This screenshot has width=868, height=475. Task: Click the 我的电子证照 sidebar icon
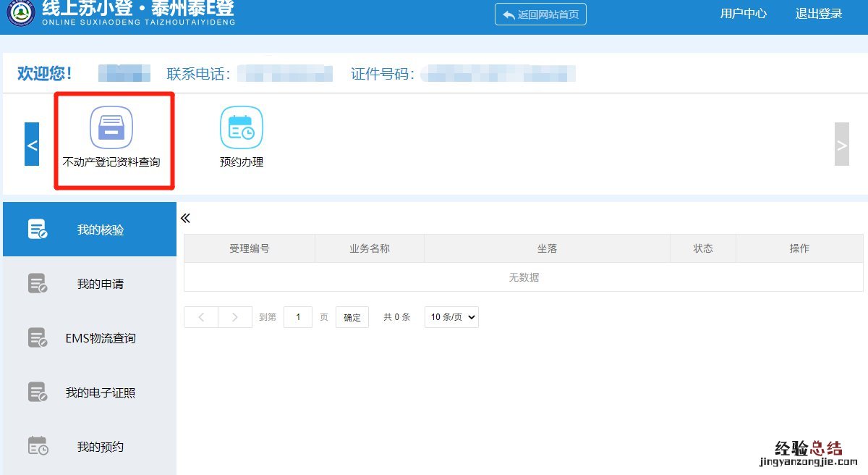pyautogui.click(x=38, y=392)
